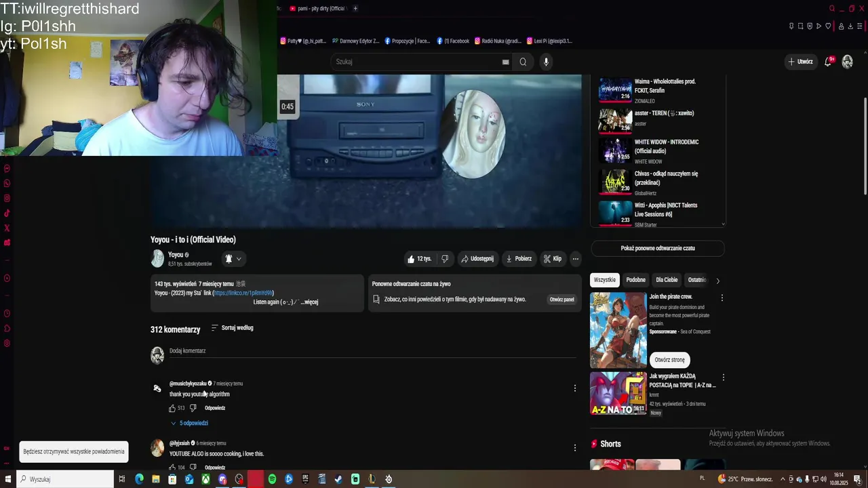Open the on-screen keyboard icon in search
Image resolution: width=868 pixels, height=488 pixels.
pyautogui.click(x=505, y=62)
